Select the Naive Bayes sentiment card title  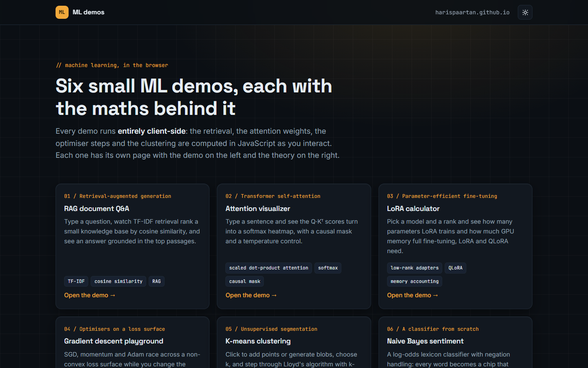coord(425,341)
